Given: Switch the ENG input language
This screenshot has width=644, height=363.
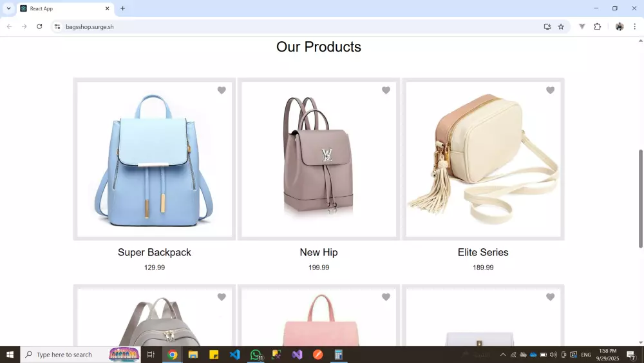Looking at the screenshot, I should (x=586, y=355).
